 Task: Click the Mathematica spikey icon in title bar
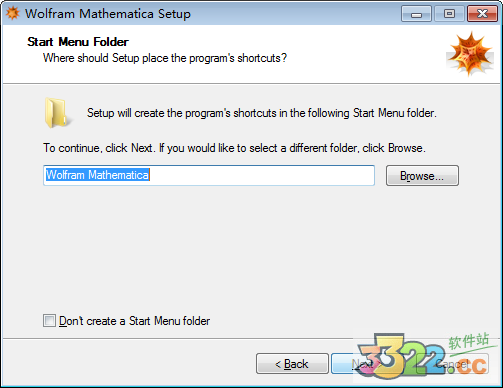[13, 13]
